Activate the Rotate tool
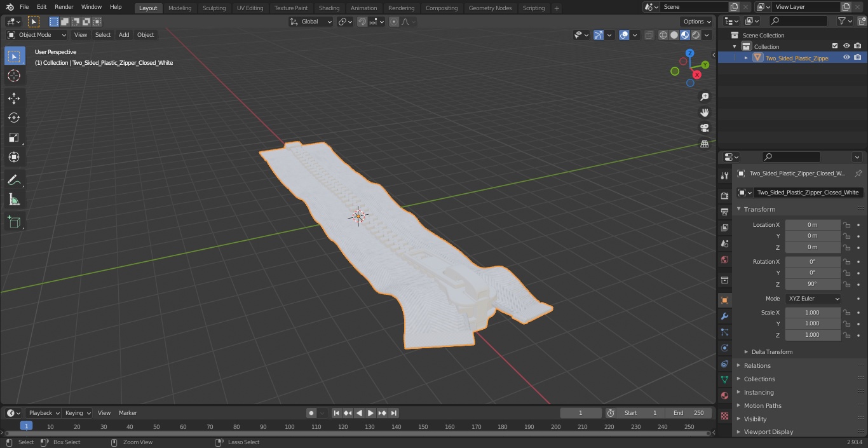 coord(14,118)
